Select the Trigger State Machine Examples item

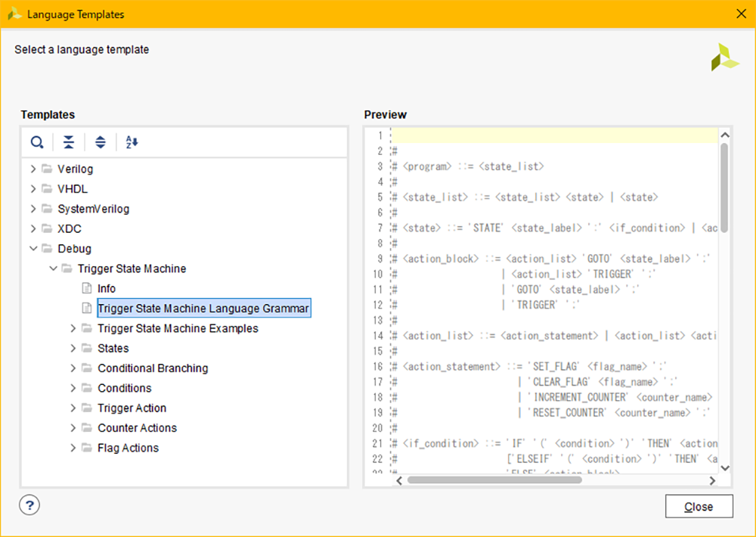(178, 328)
